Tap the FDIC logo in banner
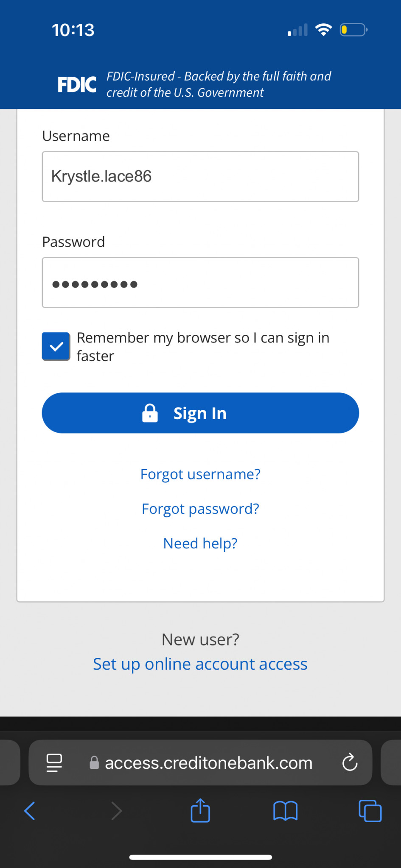Screen dimensions: 401x868 point(77,84)
